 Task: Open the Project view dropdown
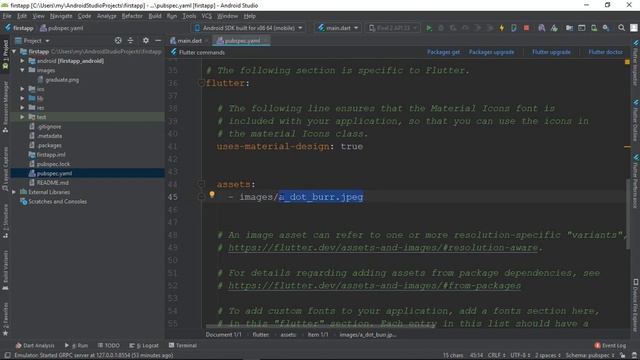click(x=32, y=40)
